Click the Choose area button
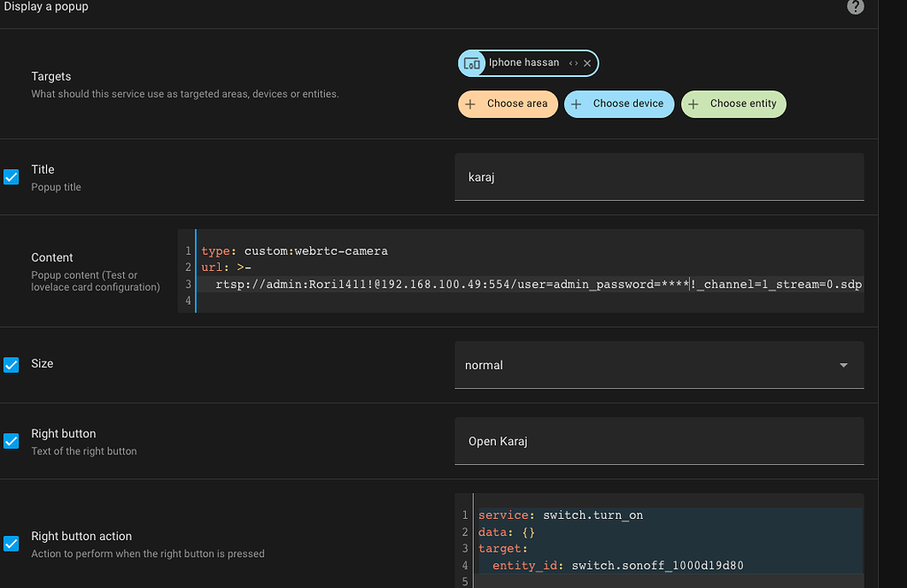907x588 pixels. click(508, 104)
